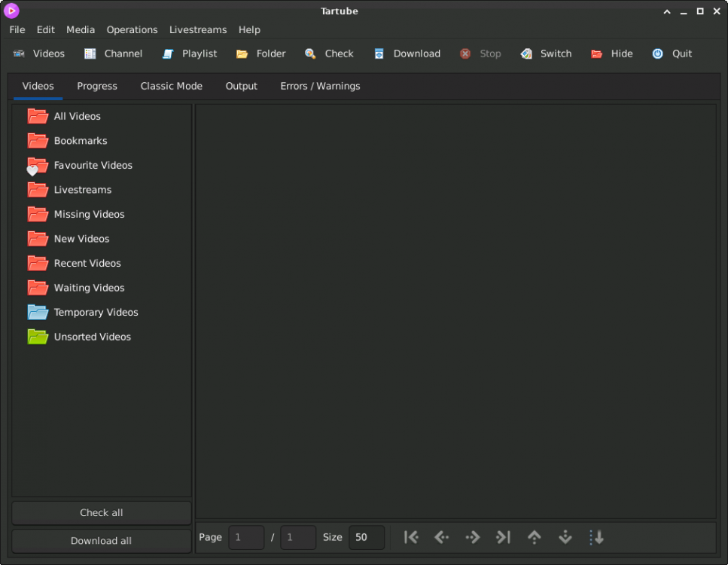Click the Switch view toolbar icon

(x=526, y=54)
